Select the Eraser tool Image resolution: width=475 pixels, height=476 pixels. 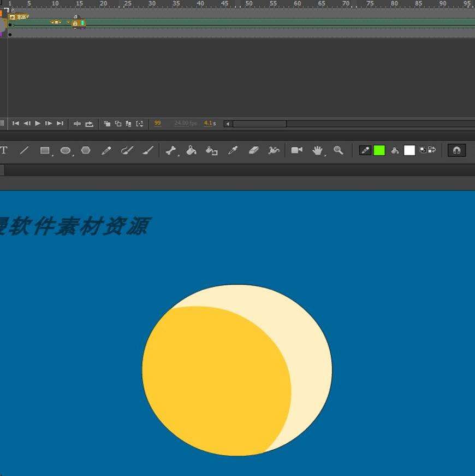(253, 150)
